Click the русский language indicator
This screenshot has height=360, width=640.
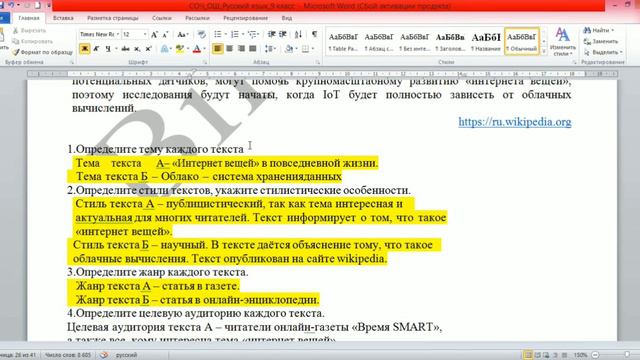pyautogui.click(x=126, y=355)
